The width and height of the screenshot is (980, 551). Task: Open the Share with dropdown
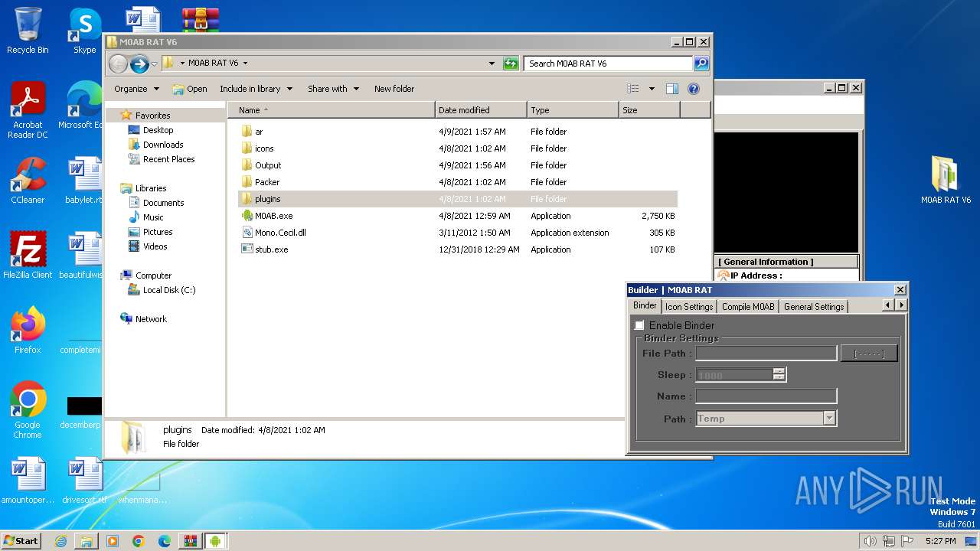pos(334,89)
